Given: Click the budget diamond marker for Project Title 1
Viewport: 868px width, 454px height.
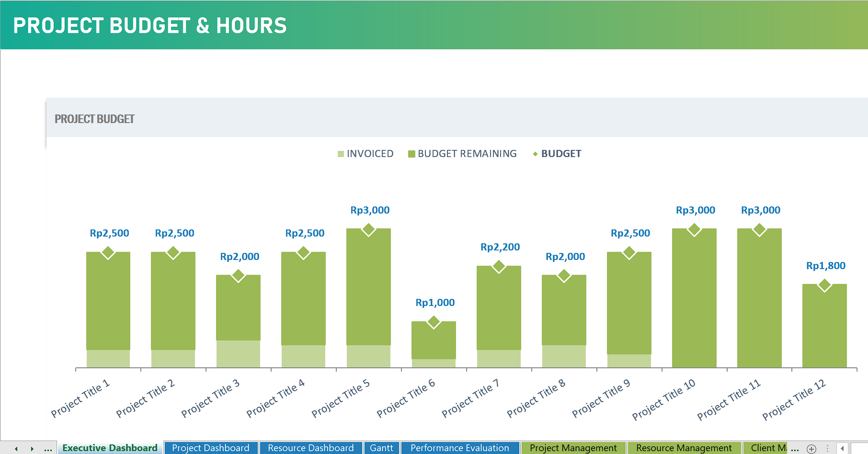Looking at the screenshot, I should [x=108, y=252].
